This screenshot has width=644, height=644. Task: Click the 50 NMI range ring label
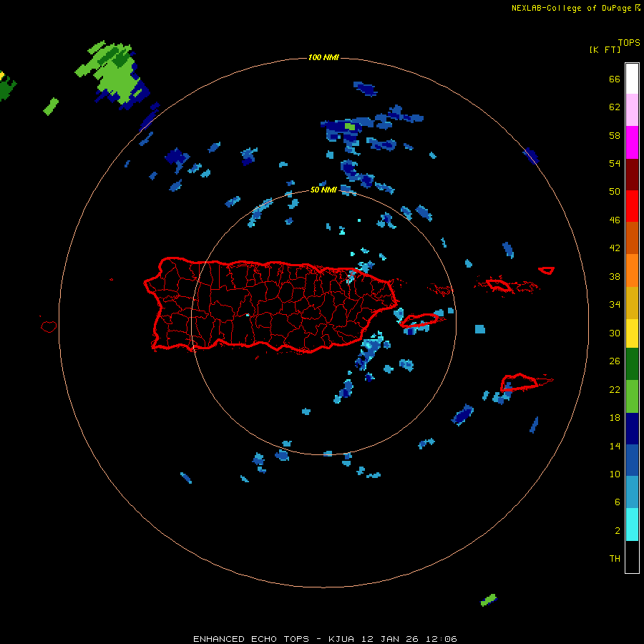pos(323,190)
